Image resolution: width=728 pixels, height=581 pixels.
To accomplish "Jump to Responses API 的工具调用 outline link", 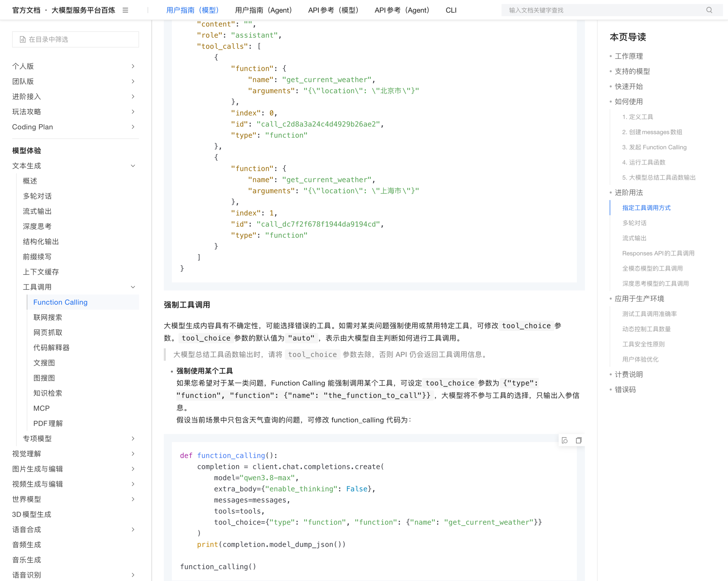I will tap(658, 253).
